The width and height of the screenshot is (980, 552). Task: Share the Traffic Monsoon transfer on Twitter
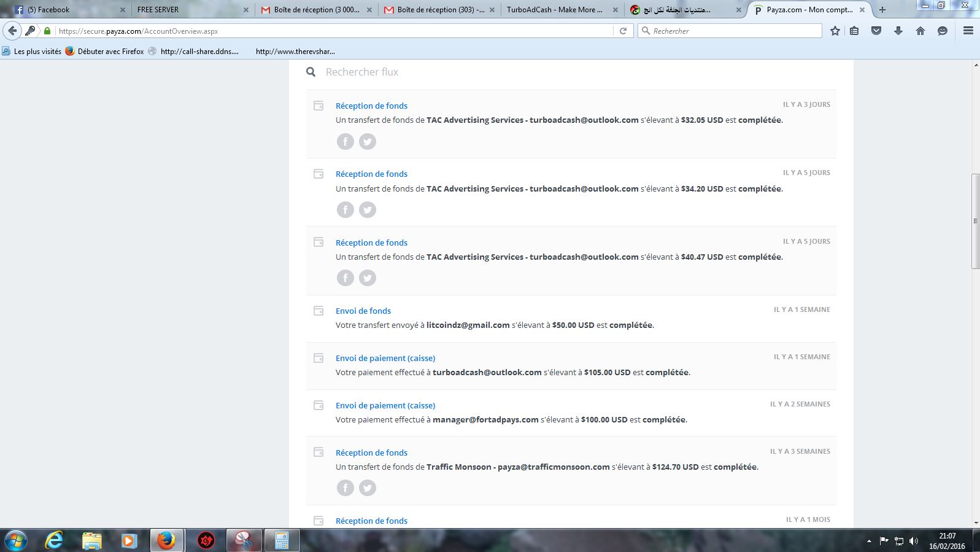point(368,488)
